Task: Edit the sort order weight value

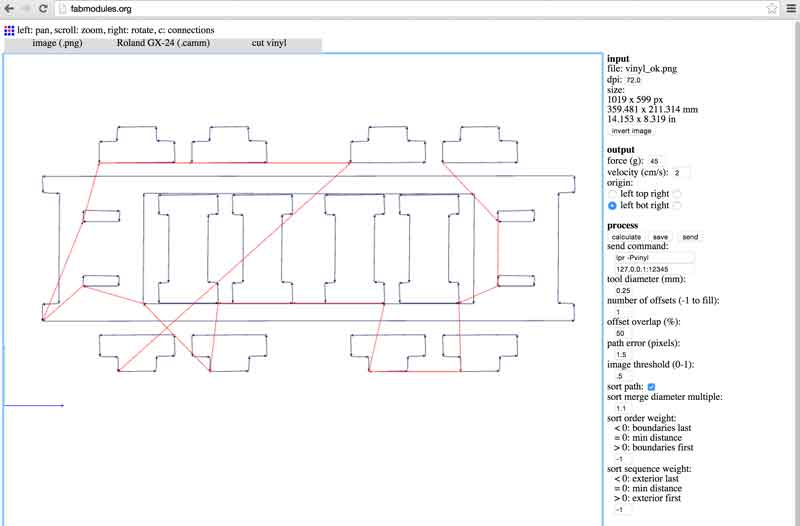Action: 623,459
